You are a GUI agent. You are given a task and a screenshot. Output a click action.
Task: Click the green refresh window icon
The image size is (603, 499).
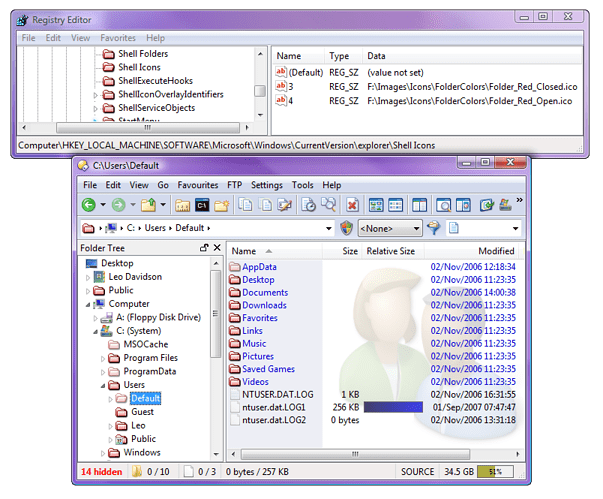[x=486, y=205]
